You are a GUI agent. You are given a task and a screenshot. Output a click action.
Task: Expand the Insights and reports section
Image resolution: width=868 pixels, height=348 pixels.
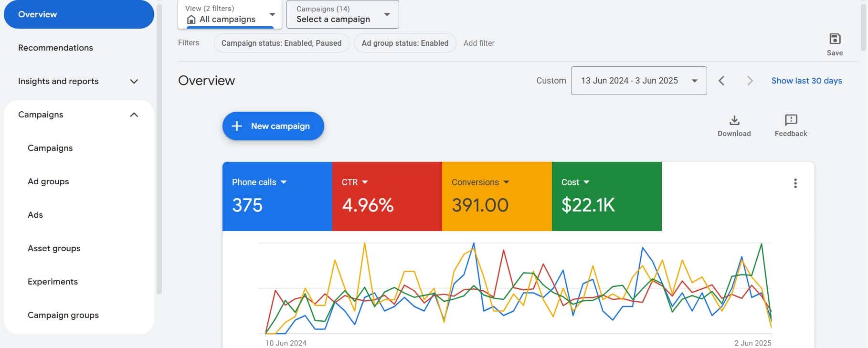134,82
